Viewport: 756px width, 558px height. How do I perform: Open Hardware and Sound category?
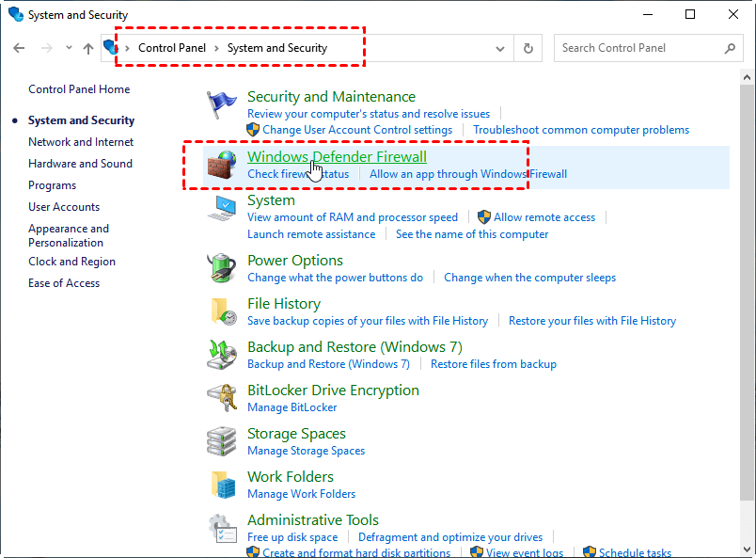point(81,164)
